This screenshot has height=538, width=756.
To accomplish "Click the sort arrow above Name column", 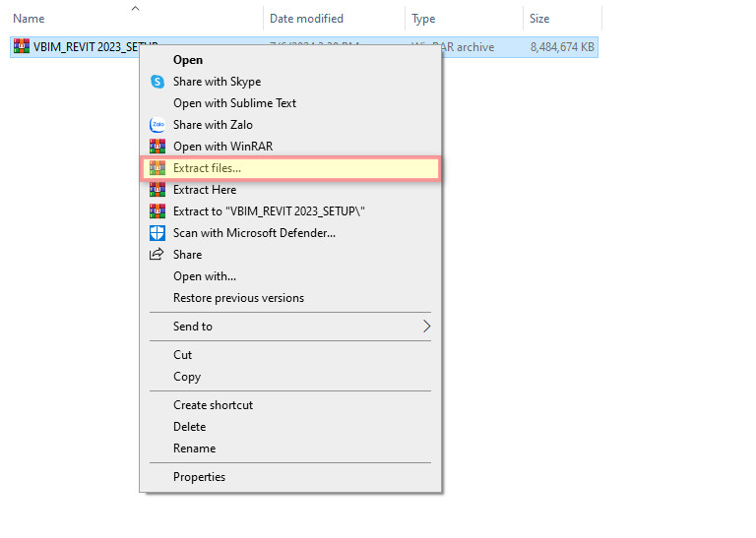I will 135,8.
